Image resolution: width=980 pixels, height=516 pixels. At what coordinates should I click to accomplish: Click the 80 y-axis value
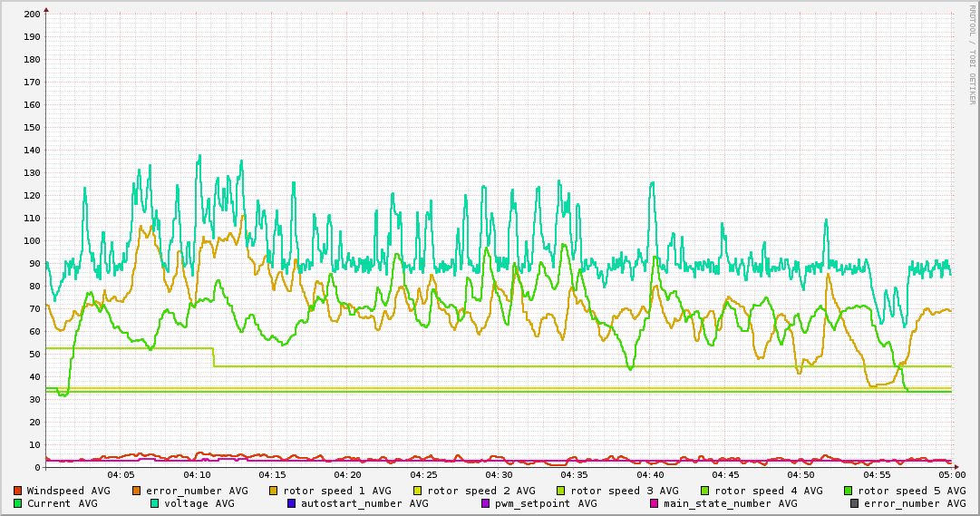pos(34,286)
